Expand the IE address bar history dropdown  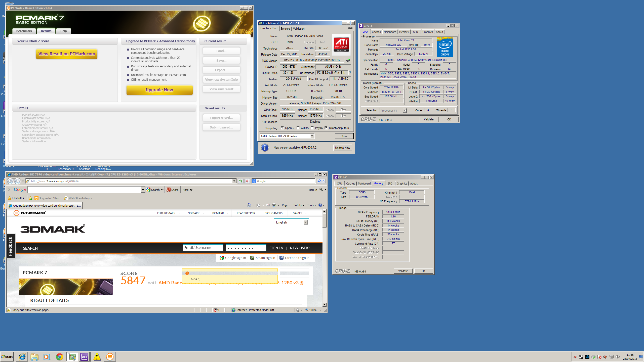coord(234,181)
